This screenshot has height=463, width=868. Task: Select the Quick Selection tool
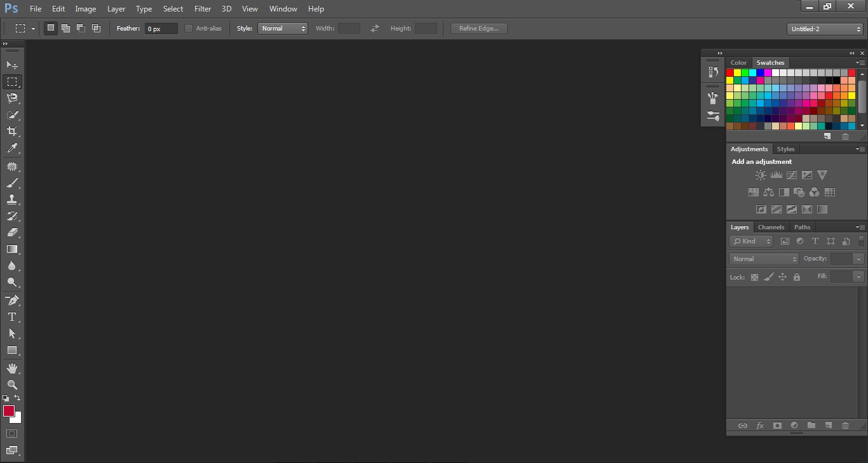12,115
